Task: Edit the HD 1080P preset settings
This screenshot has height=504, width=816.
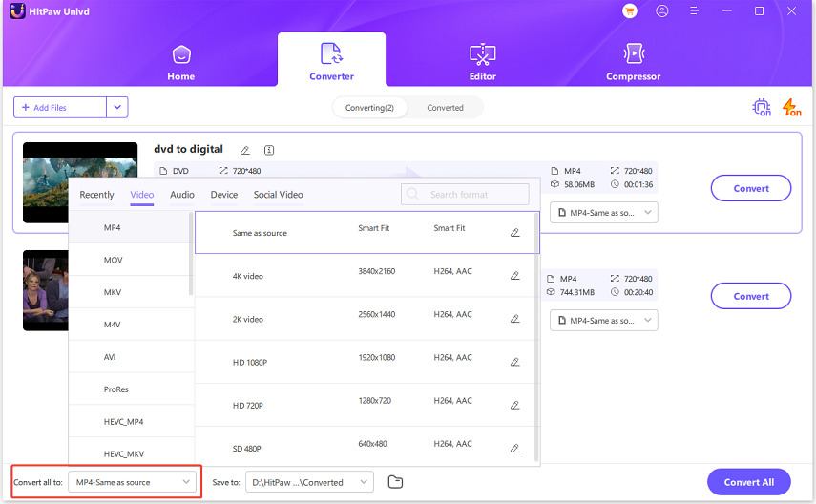Action: coord(514,362)
